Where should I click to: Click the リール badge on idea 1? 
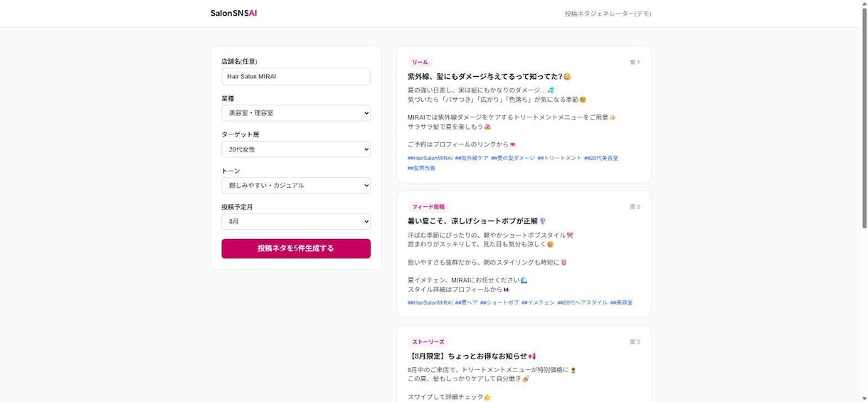[420, 63]
